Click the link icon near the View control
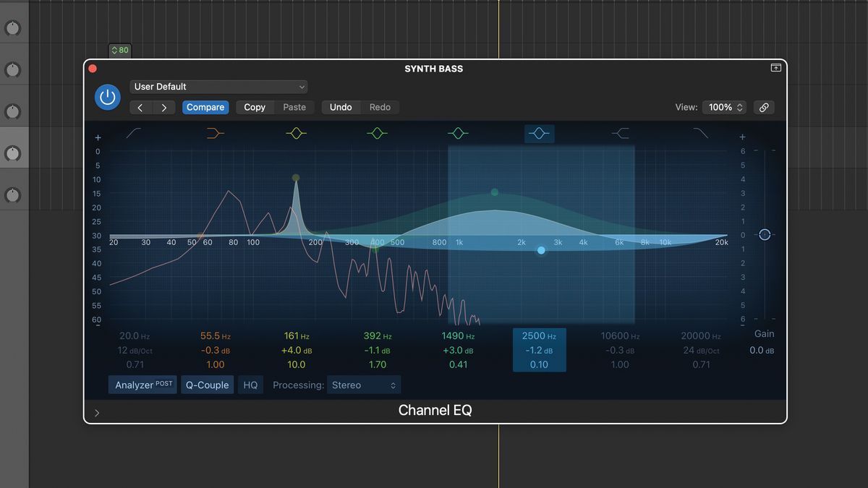The height and width of the screenshot is (488, 868). click(x=764, y=107)
